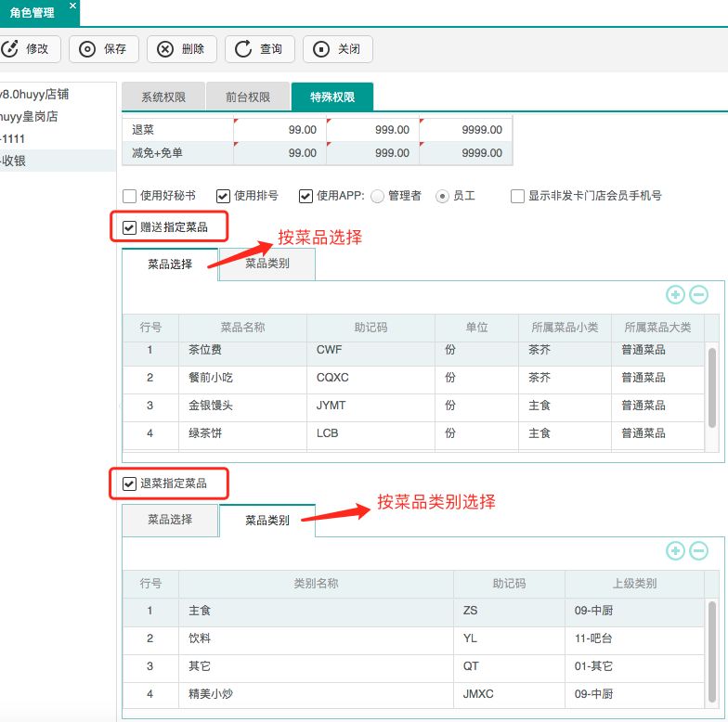Toggle the 赠送指定菜品 checkbox

coord(130,227)
